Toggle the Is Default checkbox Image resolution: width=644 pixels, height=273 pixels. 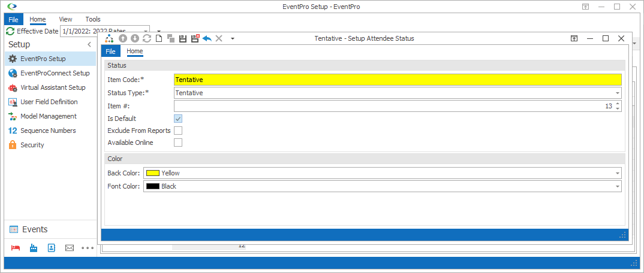tap(178, 119)
